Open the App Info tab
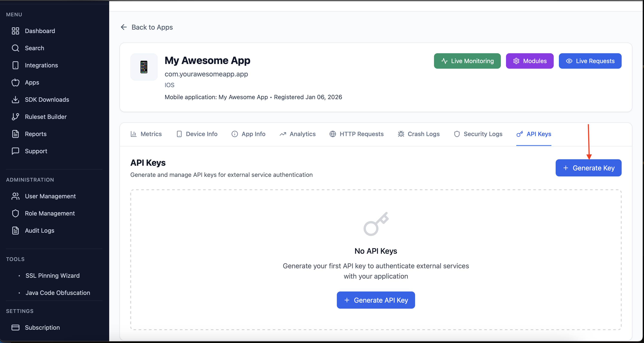Viewport: 644px width, 343px height. (x=248, y=134)
